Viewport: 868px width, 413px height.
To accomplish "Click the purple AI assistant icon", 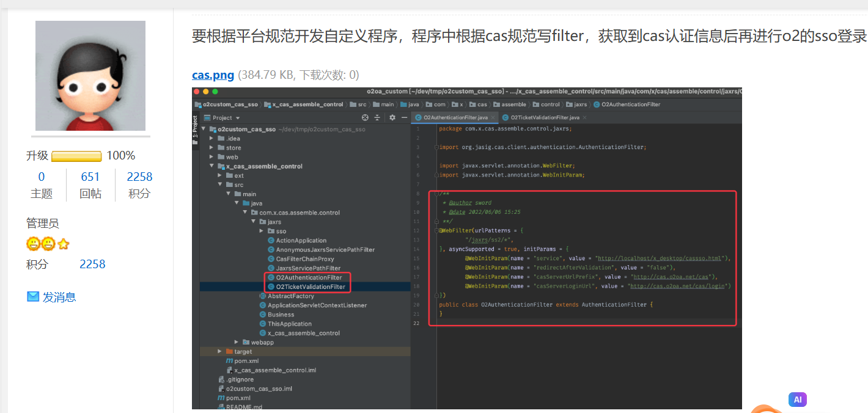I will click(797, 400).
